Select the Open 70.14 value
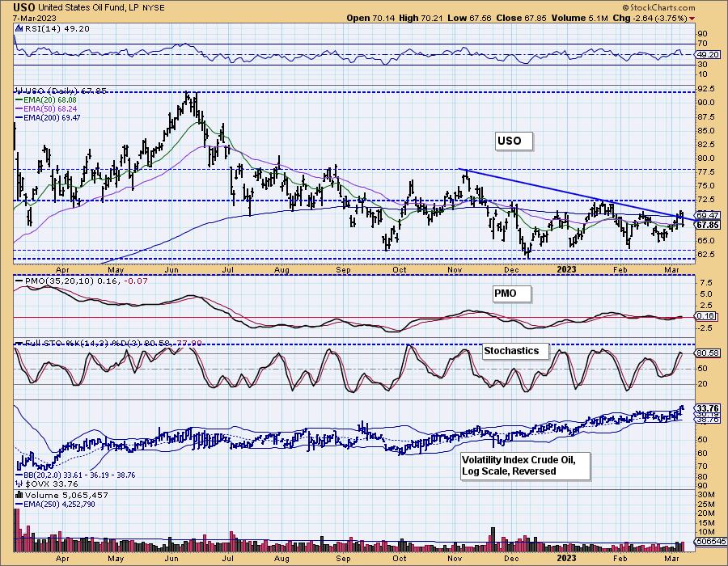The height and width of the screenshot is (566, 728). click(x=372, y=18)
